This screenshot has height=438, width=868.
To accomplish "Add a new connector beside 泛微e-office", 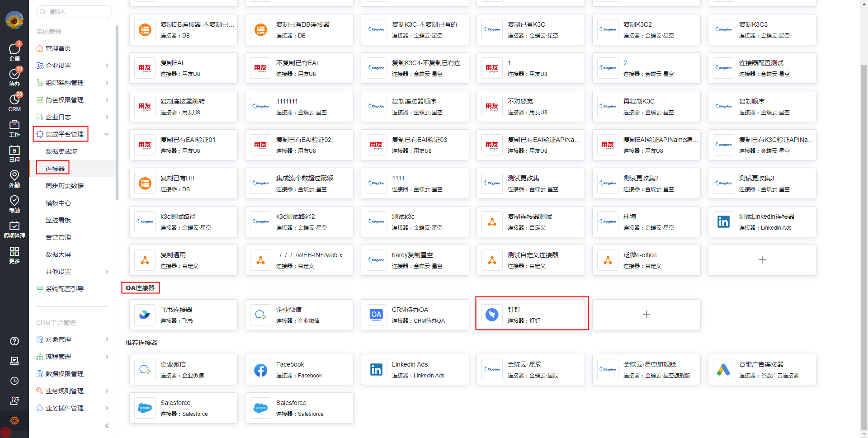I will coord(762,260).
